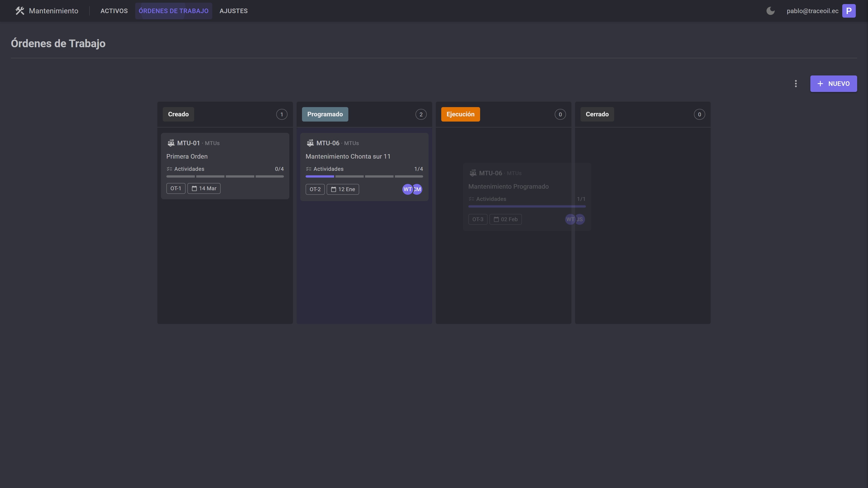Toggle dark mode with the moon icon
Viewport: 868px width, 488px height.
pos(771,10)
